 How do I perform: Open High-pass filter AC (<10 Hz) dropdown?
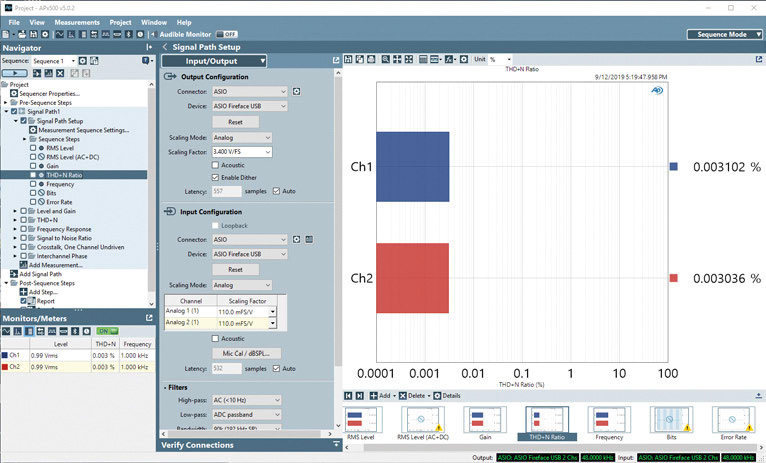(247, 400)
